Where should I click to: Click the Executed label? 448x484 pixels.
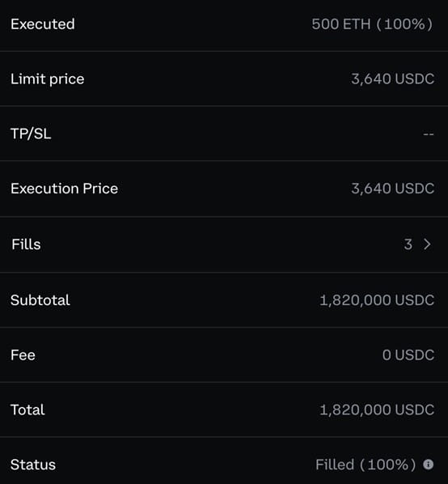43,24
